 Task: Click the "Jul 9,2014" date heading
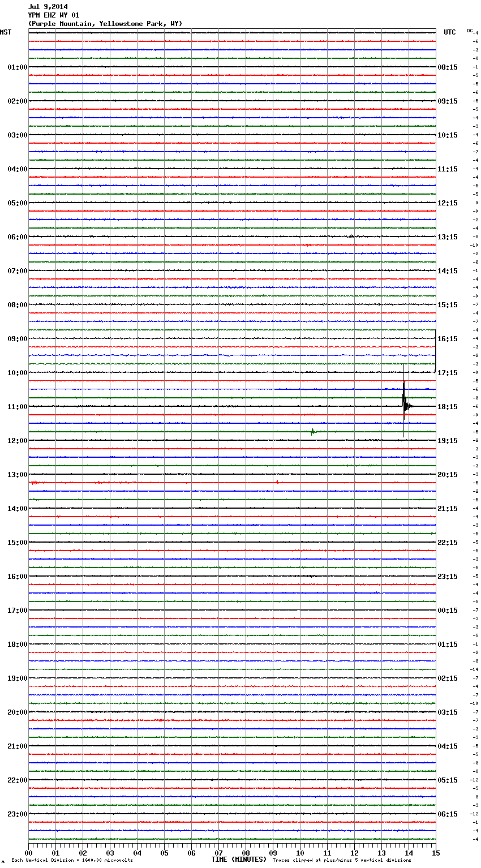pos(48,7)
